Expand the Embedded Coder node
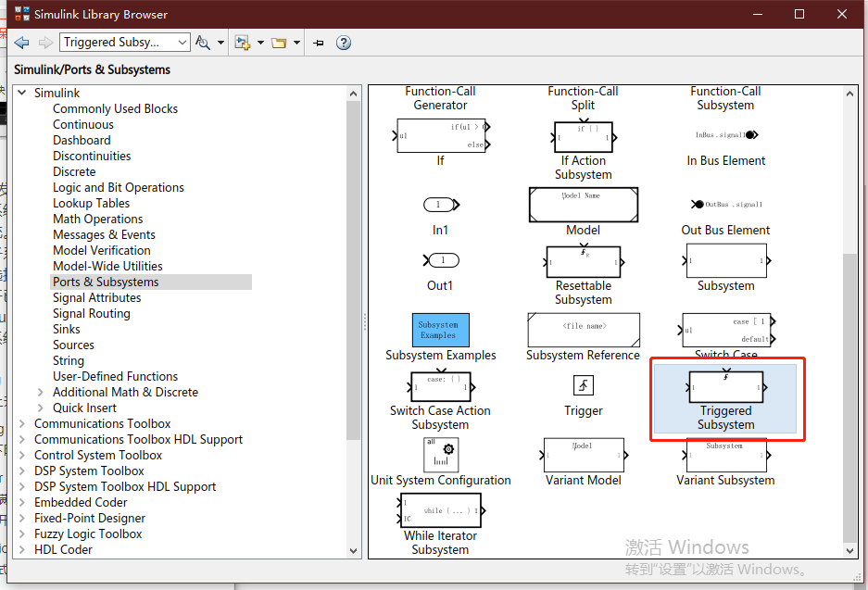868x590 pixels. coord(22,503)
